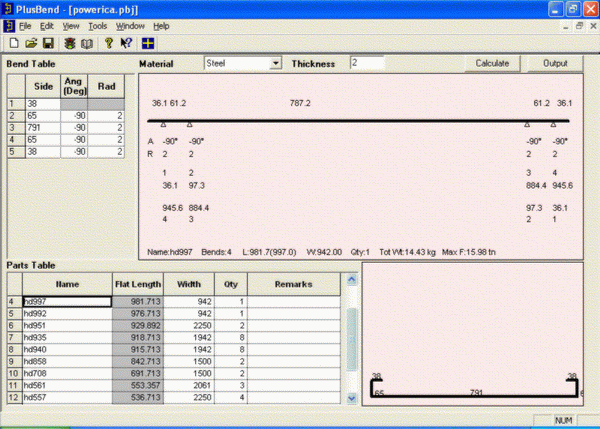Click the Flat Length column header
Viewport: 600px width, 429px height.
pyautogui.click(x=138, y=284)
